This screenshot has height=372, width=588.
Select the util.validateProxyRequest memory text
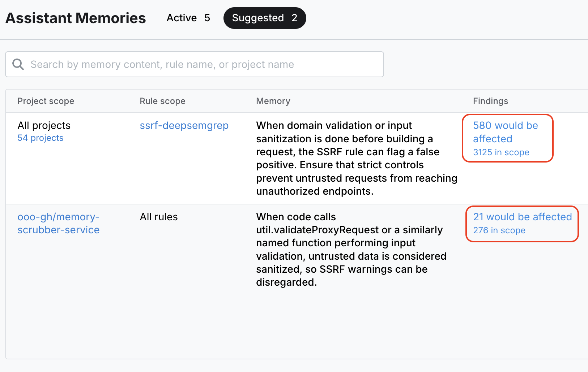(x=351, y=249)
